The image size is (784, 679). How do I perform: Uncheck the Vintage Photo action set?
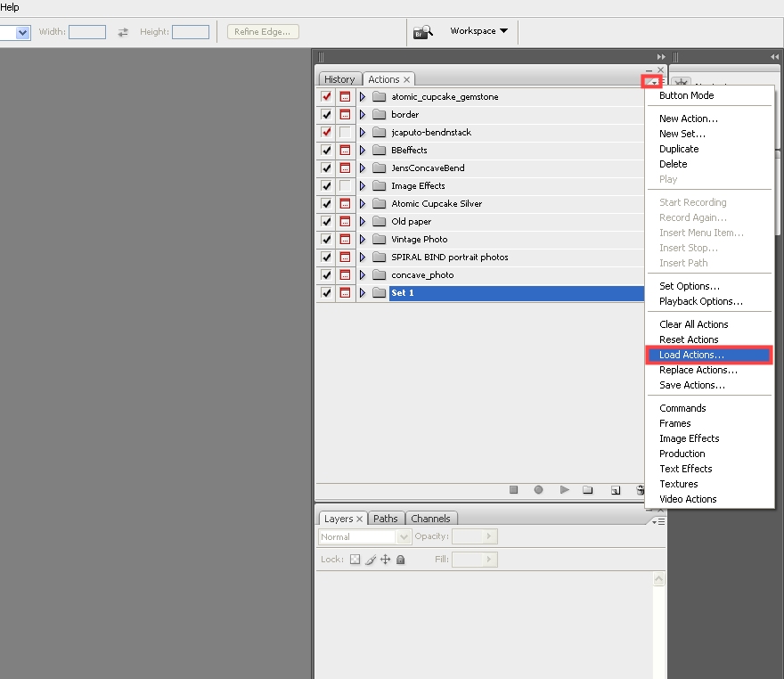coord(326,240)
